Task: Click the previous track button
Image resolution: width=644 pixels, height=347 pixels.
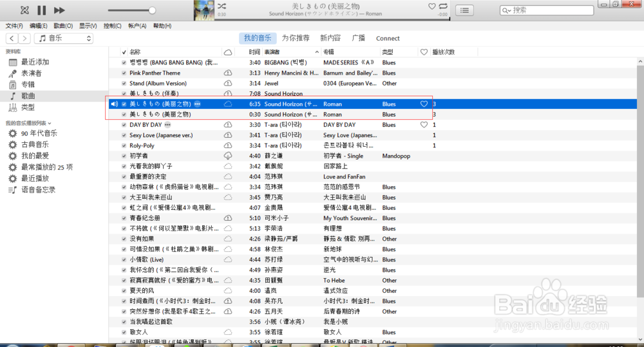Action: (x=24, y=10)
